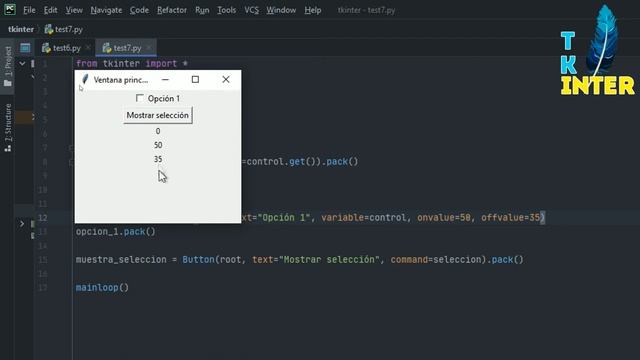Click the Mostrar selección button

pyautogui.click(x=158, y=116)
